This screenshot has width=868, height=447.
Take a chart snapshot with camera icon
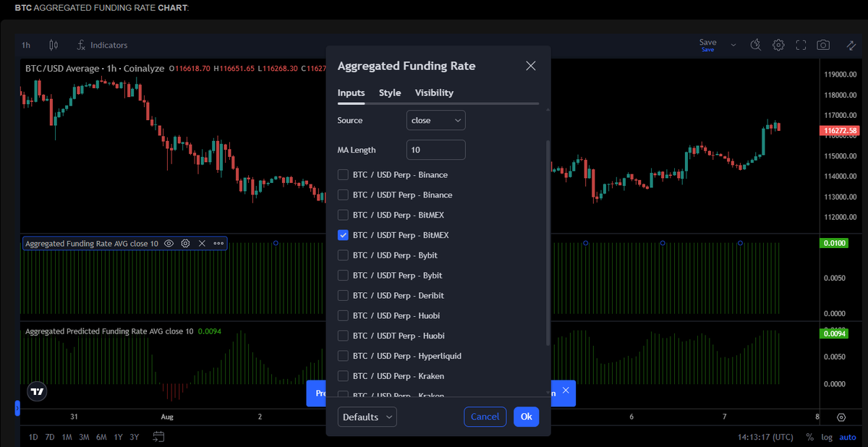(823, 45)
